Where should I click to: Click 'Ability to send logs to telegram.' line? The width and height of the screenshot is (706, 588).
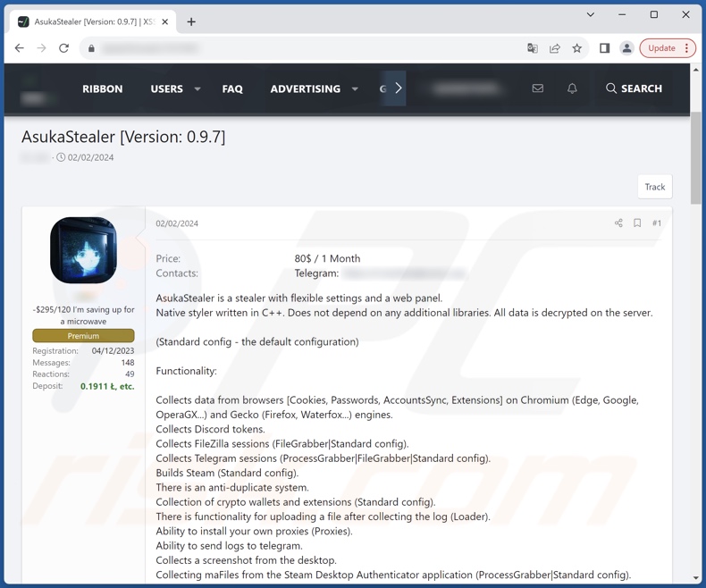tap(229, 546)
